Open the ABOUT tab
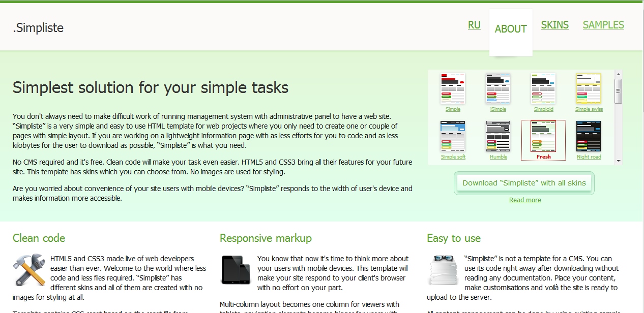The image size is (644, 313). tap(511, 29)
